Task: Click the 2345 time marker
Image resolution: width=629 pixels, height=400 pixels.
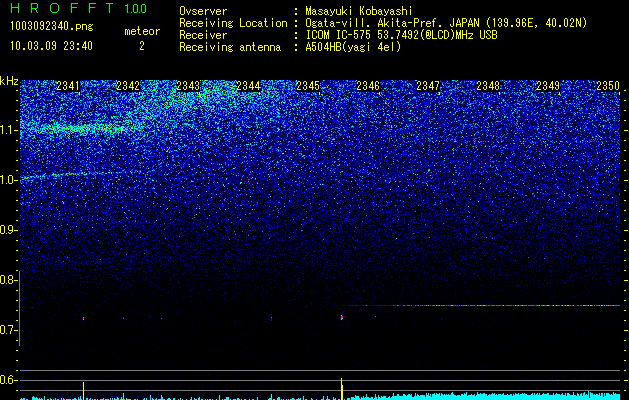Action: [308, 86]
